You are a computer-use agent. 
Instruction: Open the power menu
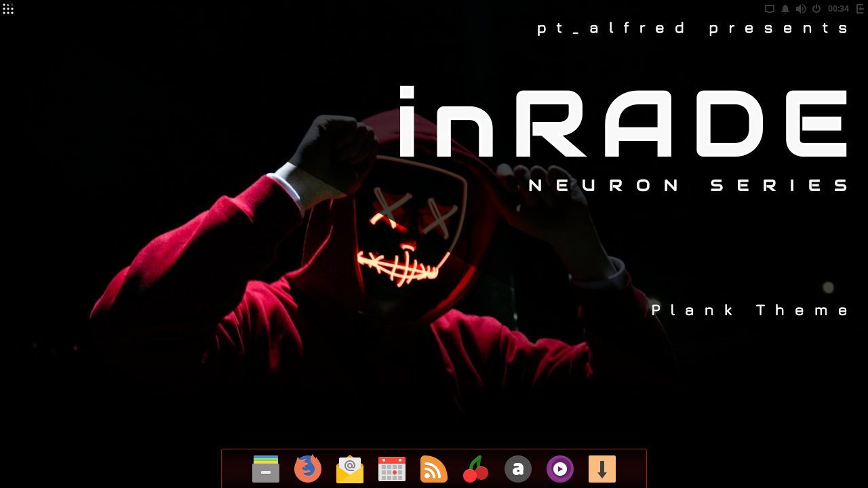click(816, 9)
